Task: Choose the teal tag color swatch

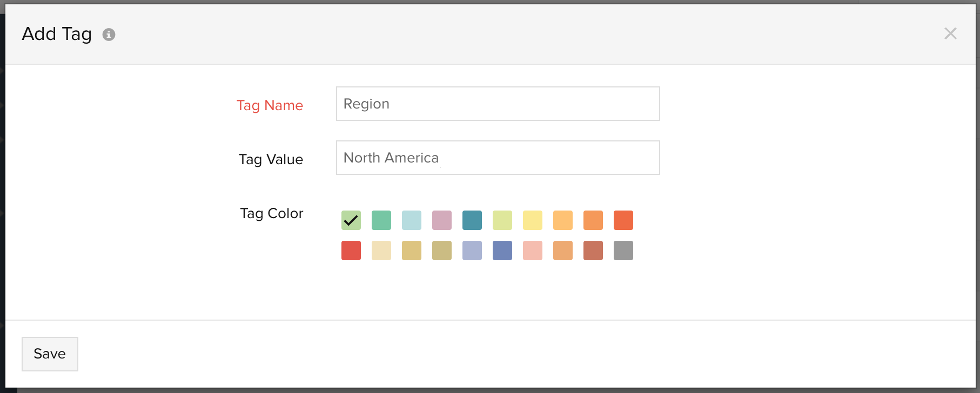Action: click(x=472, y=220)
